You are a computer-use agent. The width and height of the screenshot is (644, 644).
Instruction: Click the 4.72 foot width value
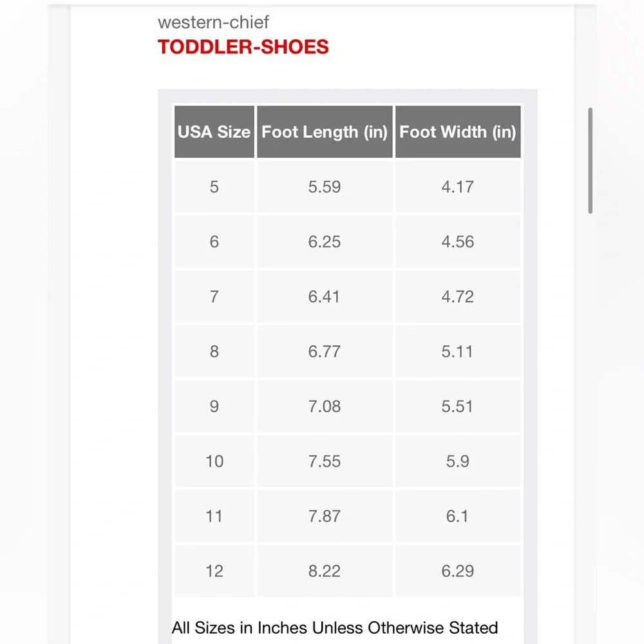pos(457,296)
